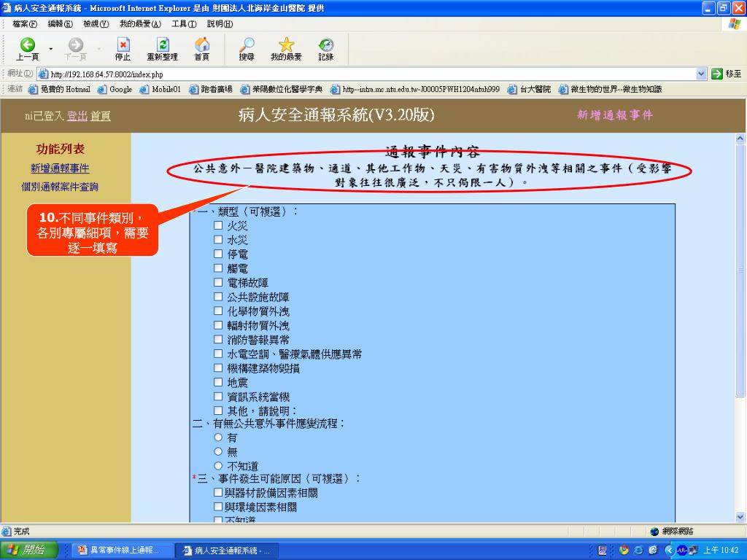The image size is (747, 560).
Task: Click the 登出 logout link
Action: (77, 116)
